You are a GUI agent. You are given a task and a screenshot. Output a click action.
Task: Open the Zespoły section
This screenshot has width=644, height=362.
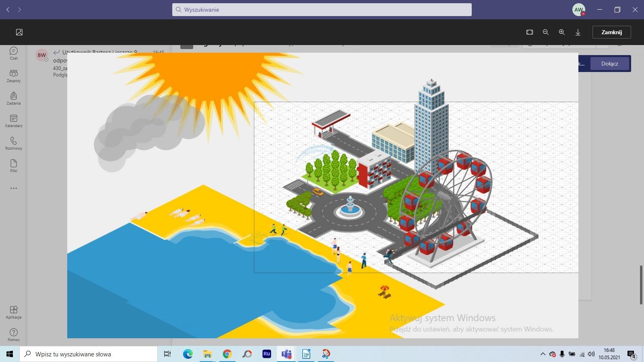tap(14, 76)
